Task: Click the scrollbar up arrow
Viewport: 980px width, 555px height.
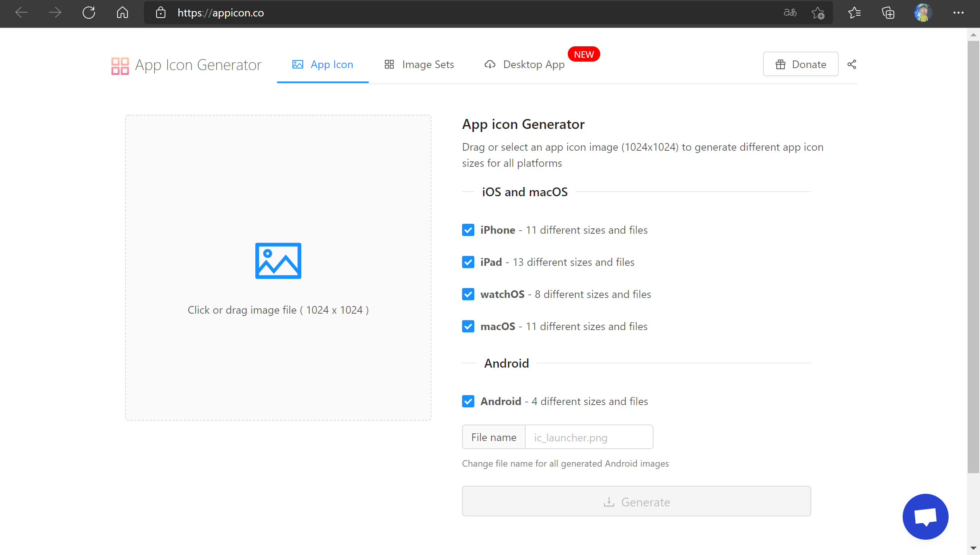Action: [973, 35]
